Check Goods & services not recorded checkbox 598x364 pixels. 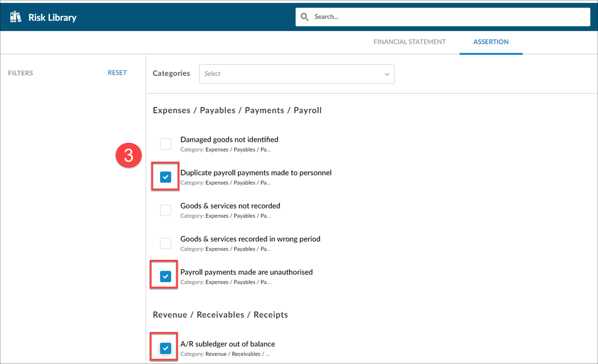point(166,210)
